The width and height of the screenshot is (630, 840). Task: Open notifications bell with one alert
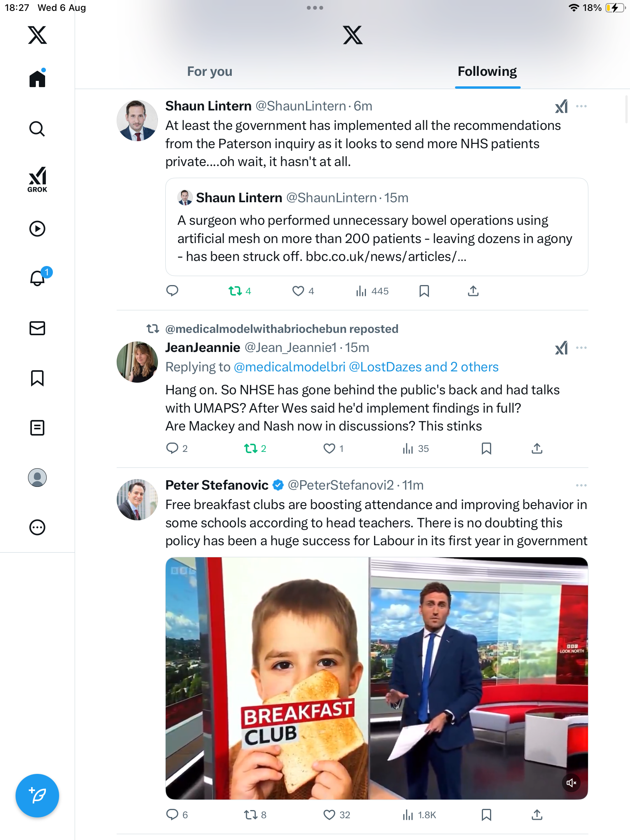pyautogui.click(x=38, y=278)
